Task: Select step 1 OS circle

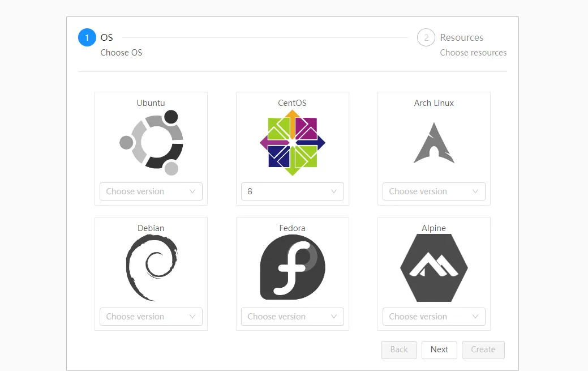Action: (x=87, y=37)
